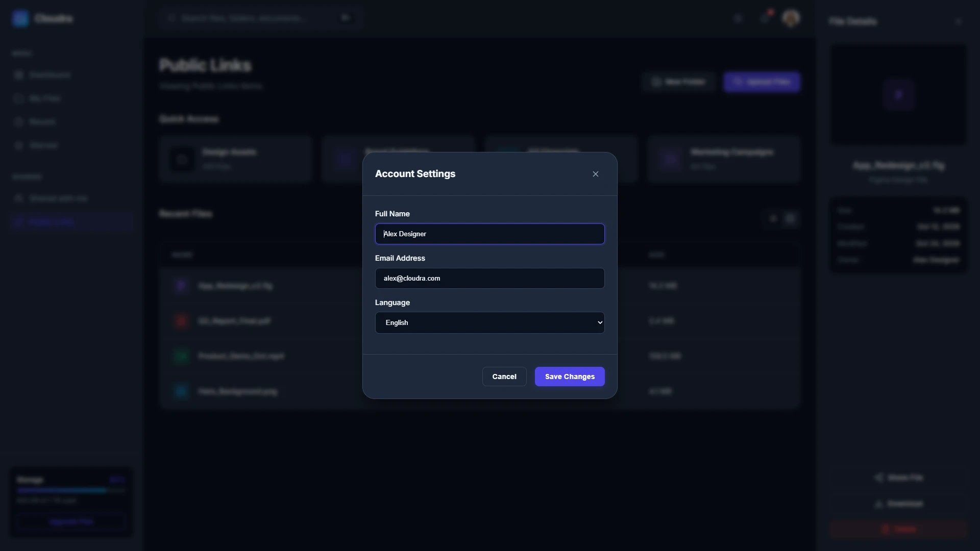The width and height of the screenshot is (980, 551).
Task: Click the Cloudra logo icon
Action: [20, 18]
